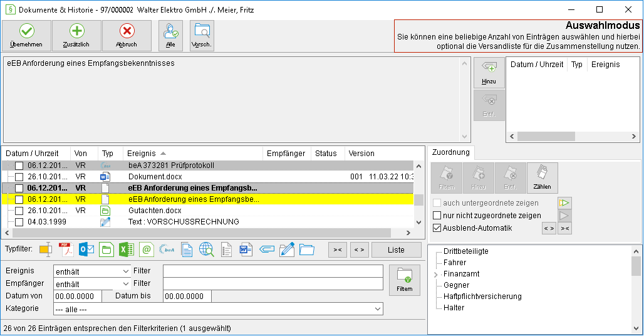Filter by beA messages in Typfilter
This screenshot has width=644, height=336.
(x=167, y=249)
